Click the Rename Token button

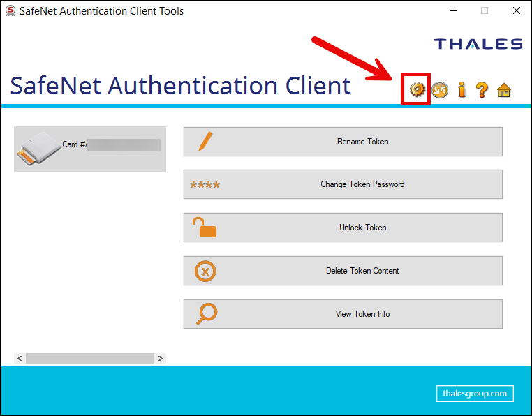[x=343, y=142]
